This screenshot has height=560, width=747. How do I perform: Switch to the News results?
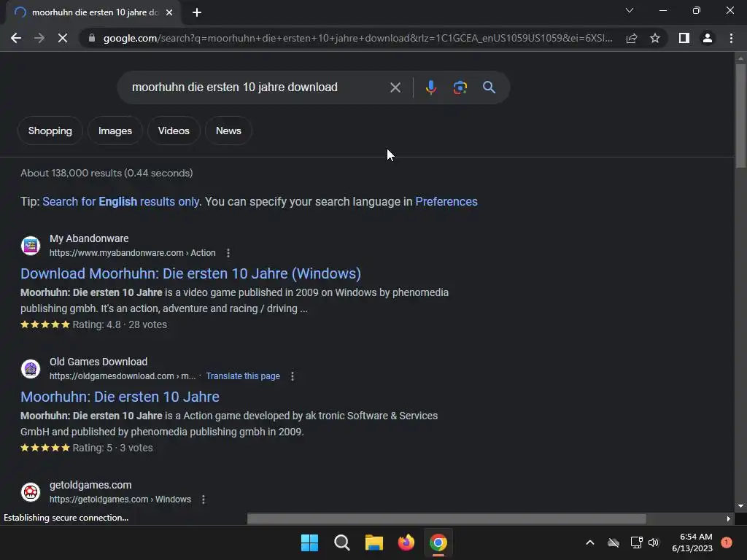[x=228, y=131]
